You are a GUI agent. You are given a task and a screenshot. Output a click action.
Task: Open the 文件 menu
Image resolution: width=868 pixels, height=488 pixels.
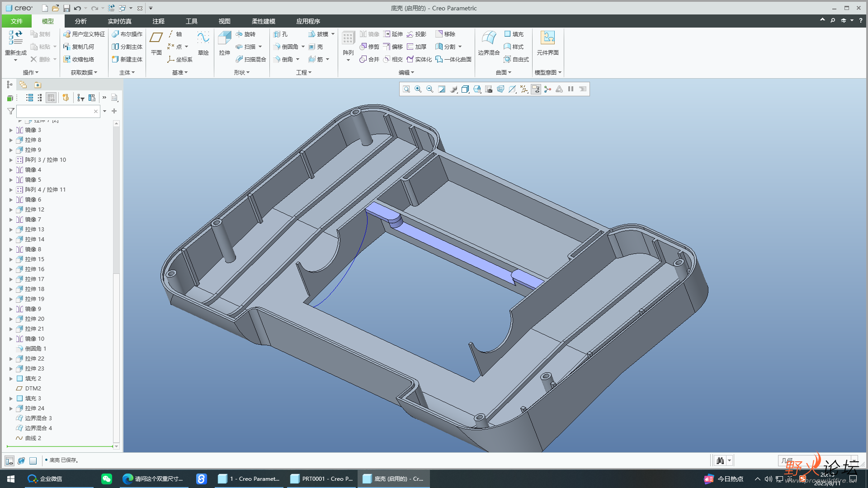(x=17, y=21)
